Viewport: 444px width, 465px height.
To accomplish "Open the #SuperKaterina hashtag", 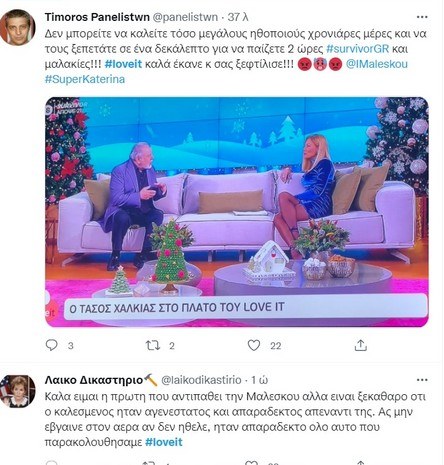I will tap(85, 79).
